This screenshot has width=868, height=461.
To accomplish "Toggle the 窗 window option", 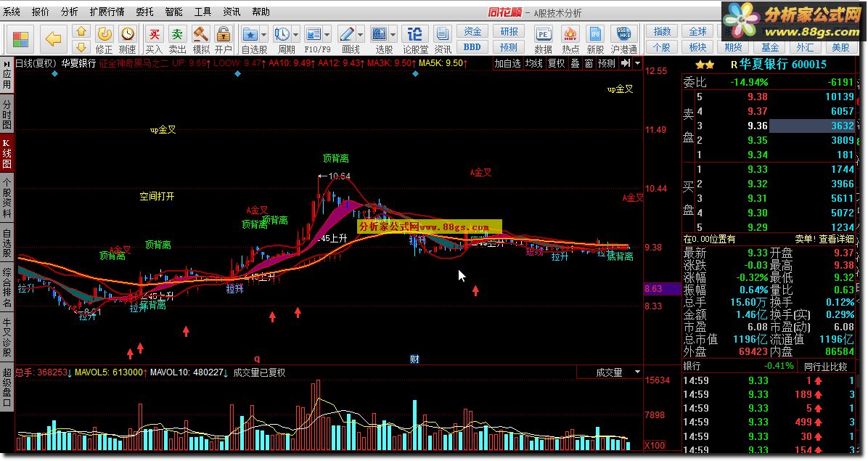I will 589,63.
